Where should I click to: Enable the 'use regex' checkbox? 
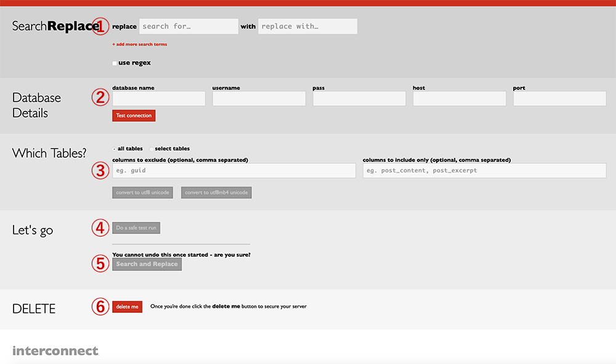coord(115,63)
